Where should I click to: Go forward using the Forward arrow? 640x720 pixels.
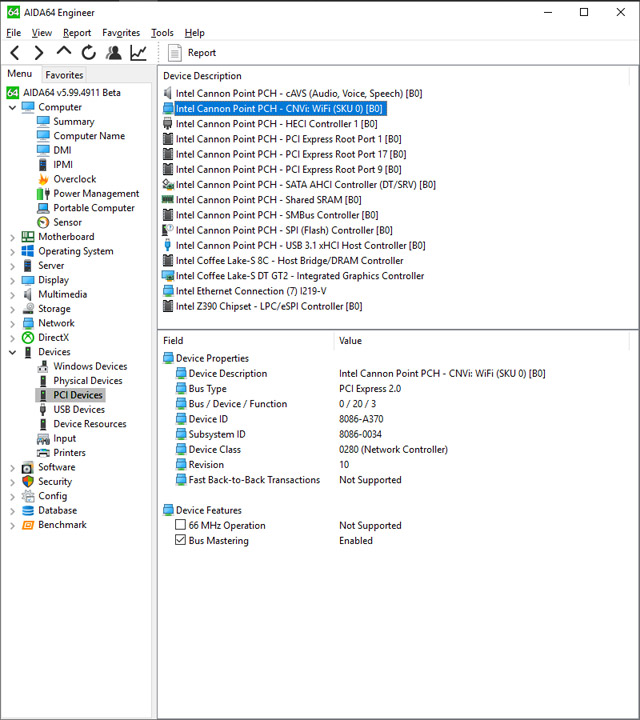pyautogui.click(x=39, y=53)
